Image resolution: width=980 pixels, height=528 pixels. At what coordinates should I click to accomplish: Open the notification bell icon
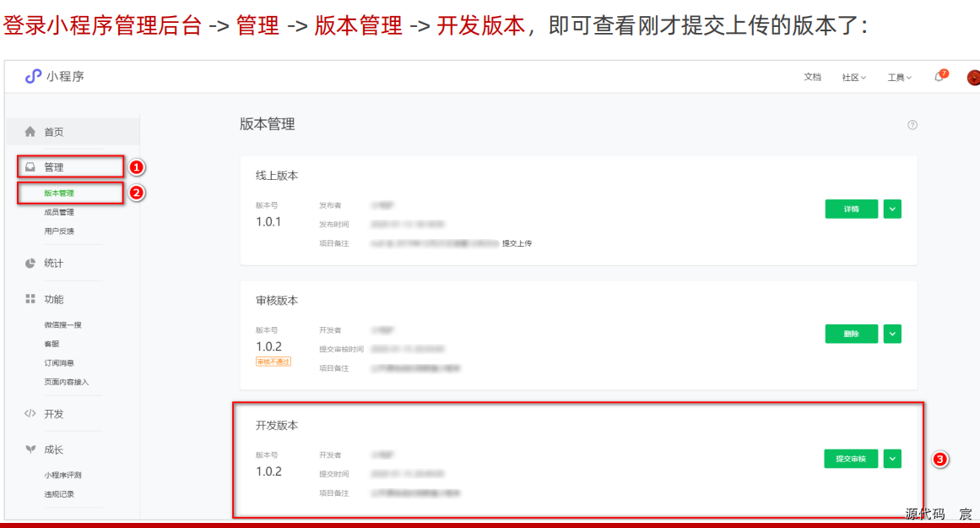coord(939,77)
